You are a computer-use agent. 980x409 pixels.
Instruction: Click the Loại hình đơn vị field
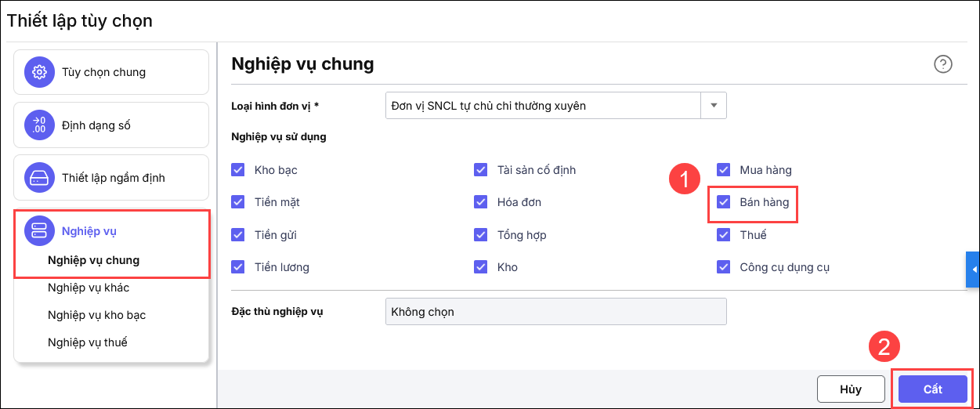coord(542,106)
